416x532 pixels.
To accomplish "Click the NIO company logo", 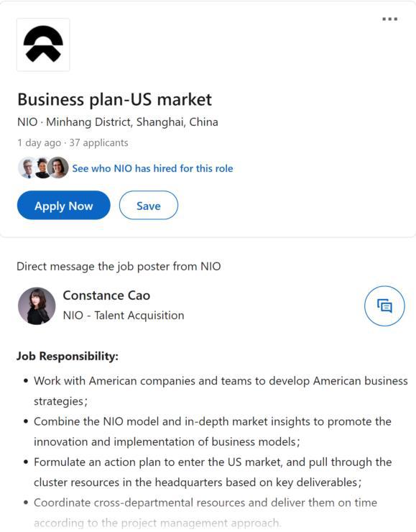I will tap(43, 45).
